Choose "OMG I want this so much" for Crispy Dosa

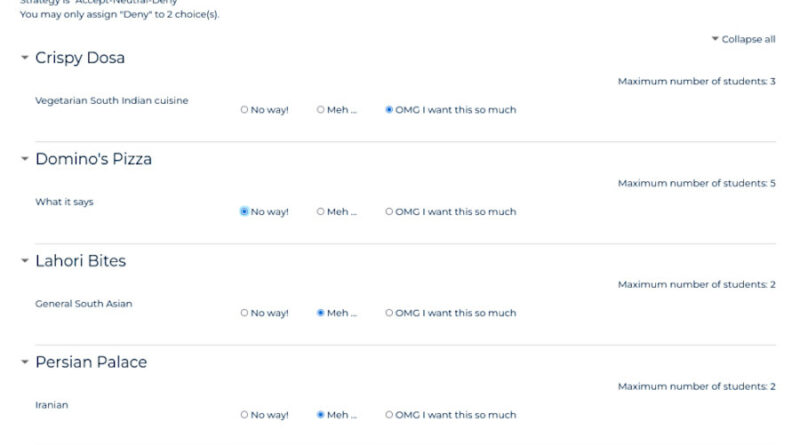(x=389, y=110)
